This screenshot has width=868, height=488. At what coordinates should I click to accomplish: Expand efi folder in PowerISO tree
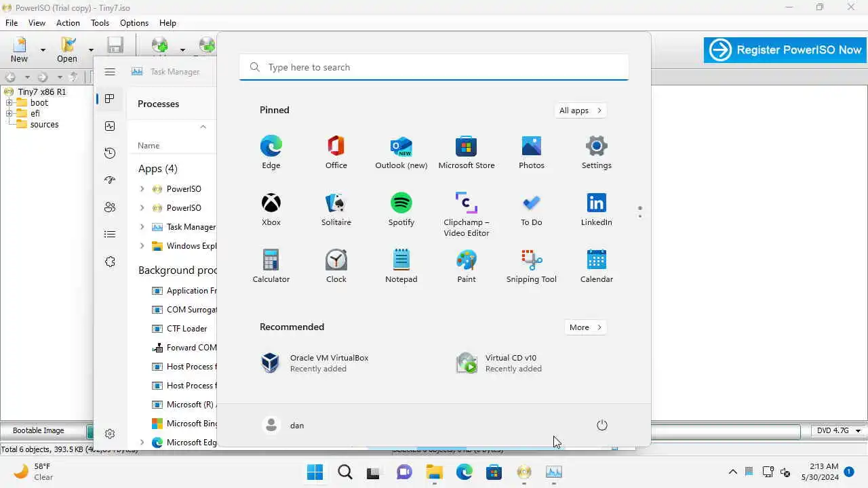pos(9,114)
